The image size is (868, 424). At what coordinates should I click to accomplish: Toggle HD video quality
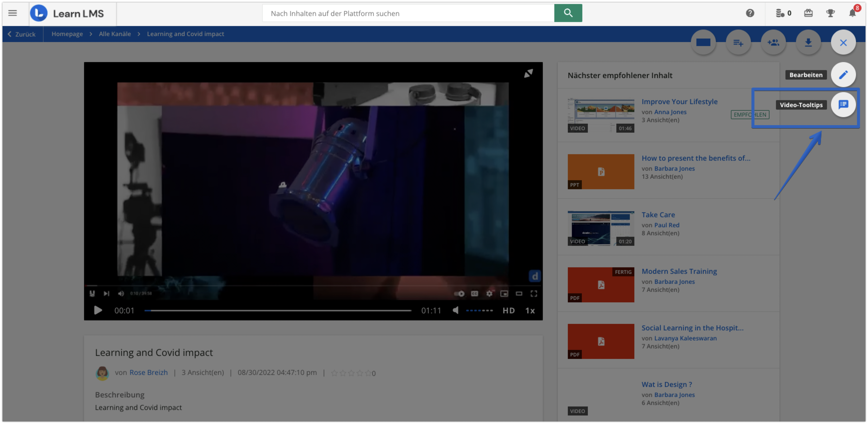pos(509,310)
